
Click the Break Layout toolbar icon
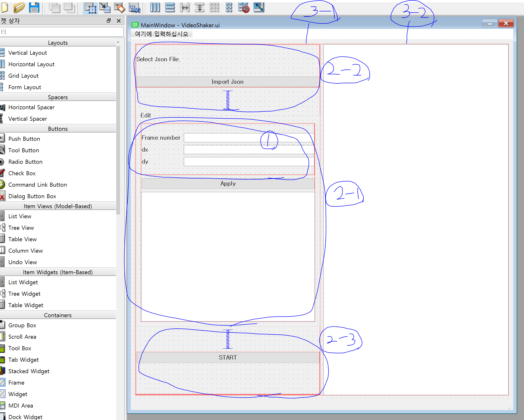(x=244, y=7)
